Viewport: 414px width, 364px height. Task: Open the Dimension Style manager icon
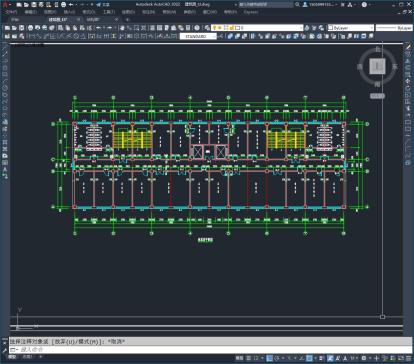coord(221,36)
